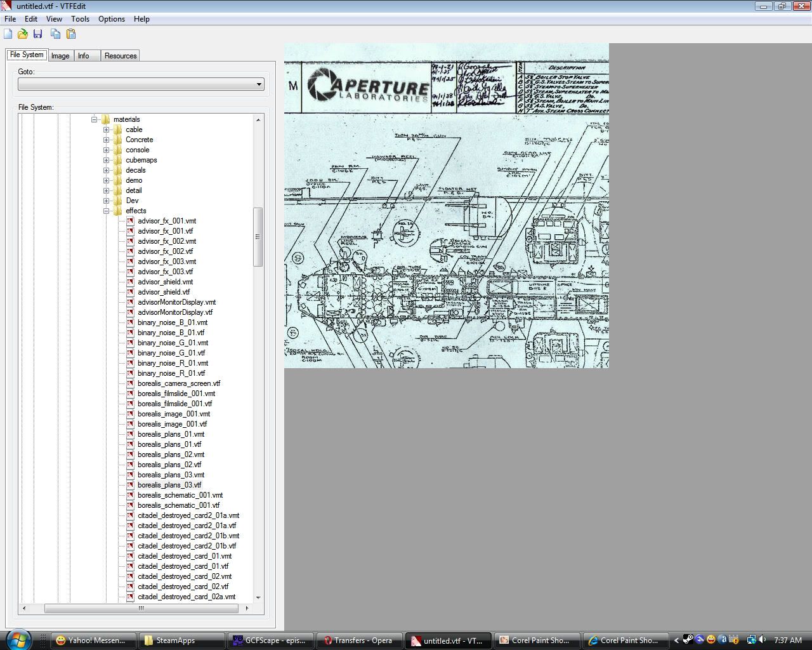Viewport: 812px width, 650px height.
Task: Click the file icon of advisorMonitorDisplay.vmt
Action: (x=130, y=302)
